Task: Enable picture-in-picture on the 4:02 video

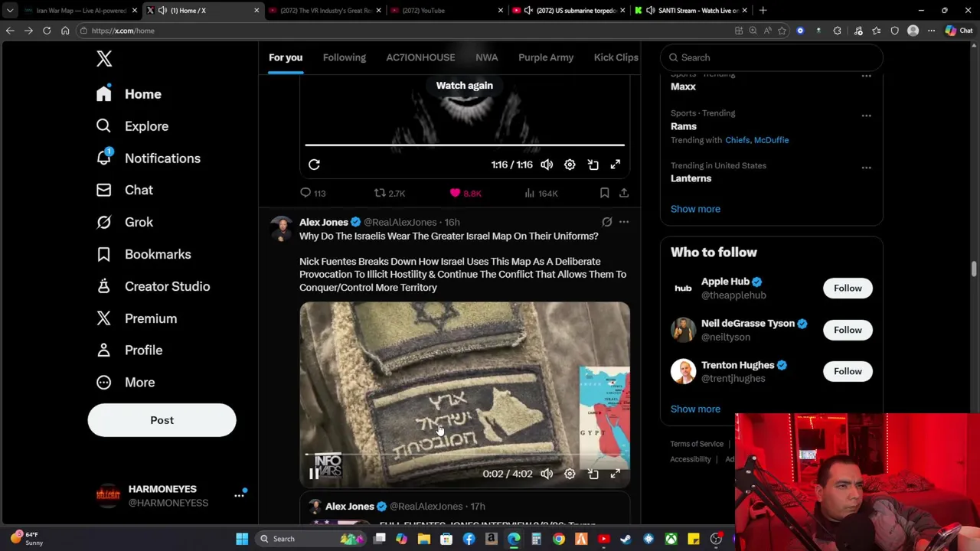Action: pos(593,474)
